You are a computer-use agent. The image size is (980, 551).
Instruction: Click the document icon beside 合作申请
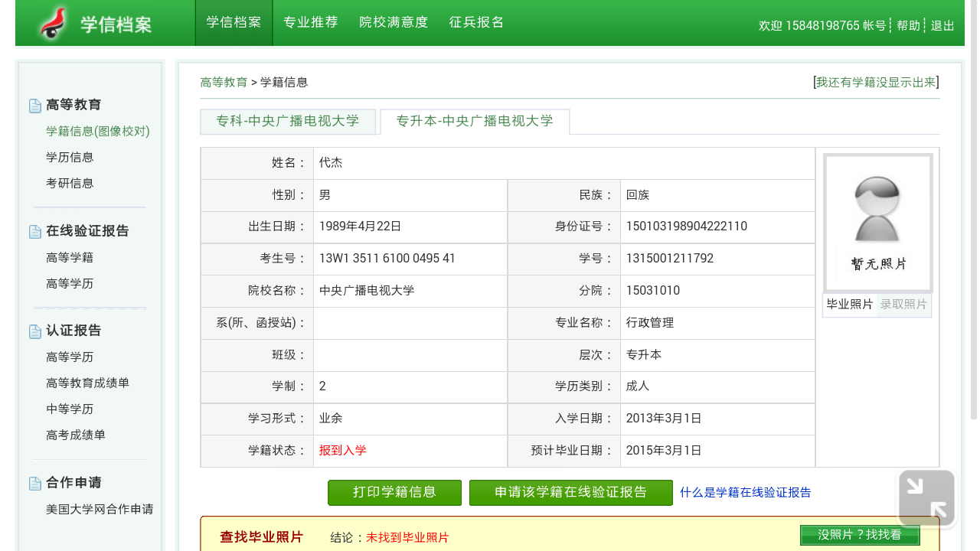click(x=35, y=484)
